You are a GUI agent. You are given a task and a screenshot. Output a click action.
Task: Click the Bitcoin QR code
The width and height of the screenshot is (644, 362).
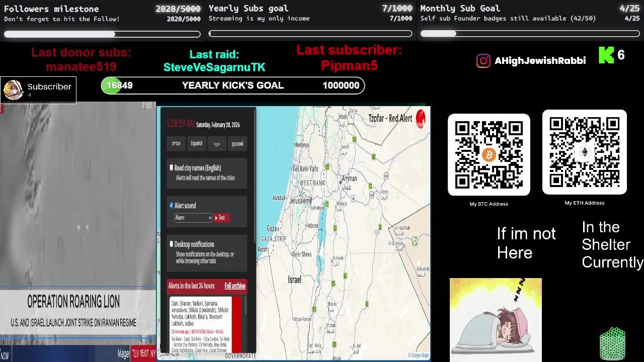pos(489,155)
